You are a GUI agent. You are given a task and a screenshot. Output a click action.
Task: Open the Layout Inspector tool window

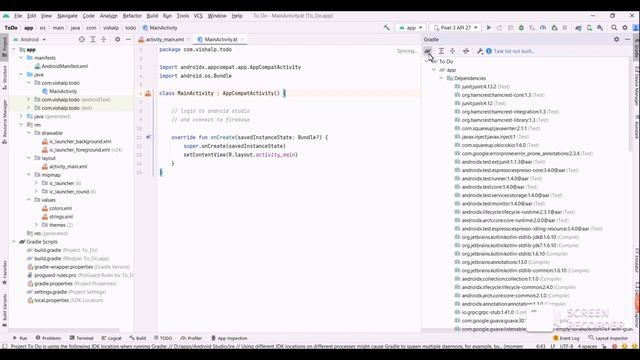coord(608,338)
